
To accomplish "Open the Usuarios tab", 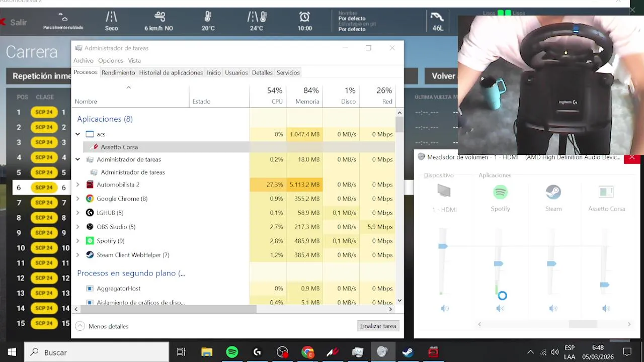I will [x=236, y=72].
